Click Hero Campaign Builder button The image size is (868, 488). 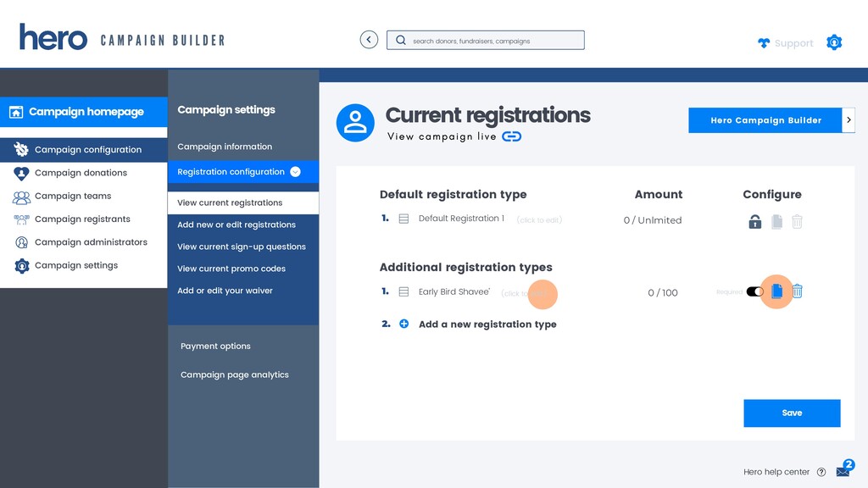click(x=765, y=120)
